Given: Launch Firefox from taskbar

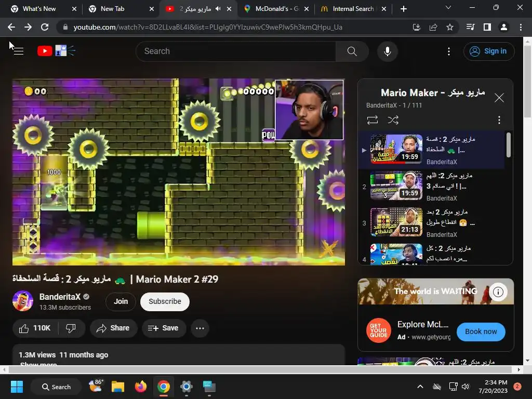Looking at the screenshot, I should pos(140,387).
